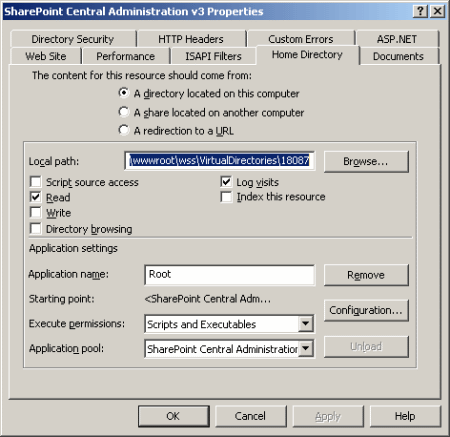Viewport: 450px width, 437px height.
Task: Open the Configuration... button
Action: point(366,310)
